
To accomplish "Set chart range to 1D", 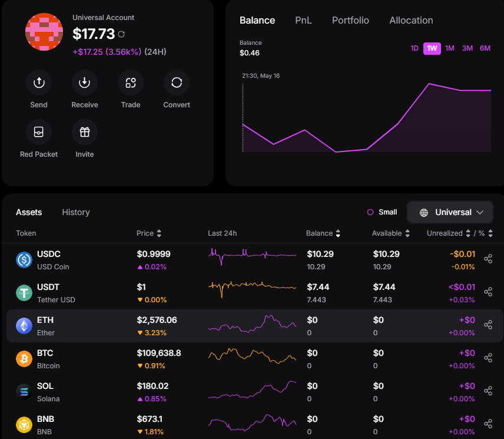I will click(415, 48).
